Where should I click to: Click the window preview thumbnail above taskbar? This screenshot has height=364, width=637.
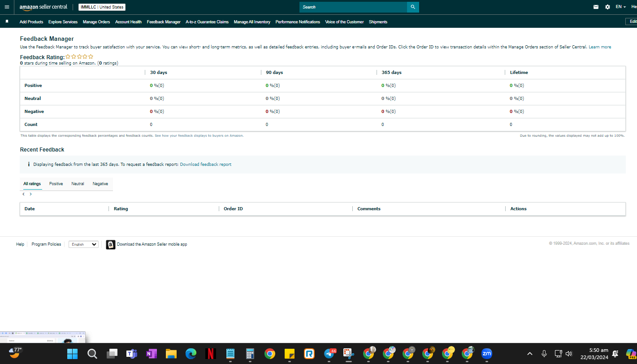pos(43,337)
